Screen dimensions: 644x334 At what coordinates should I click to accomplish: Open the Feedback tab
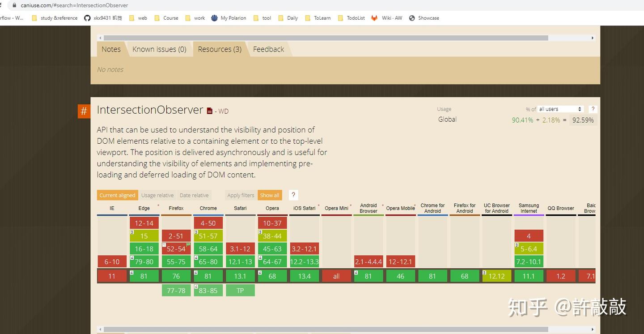pyautogui.click(x=268, y=49)
